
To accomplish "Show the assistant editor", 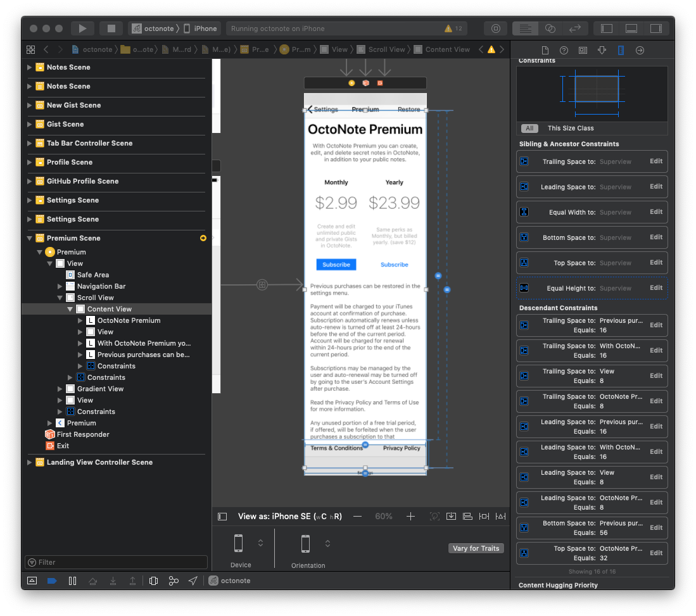I will 550,28.
